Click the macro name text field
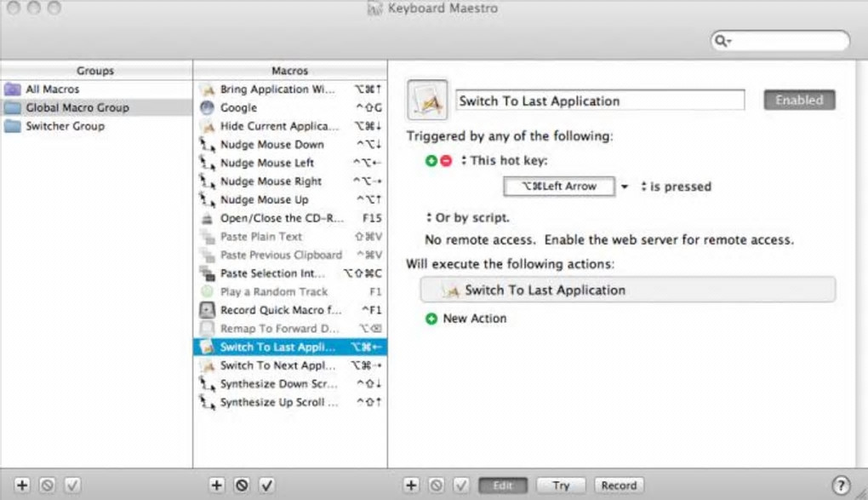 pyautogui.click(x=600, y=101)
